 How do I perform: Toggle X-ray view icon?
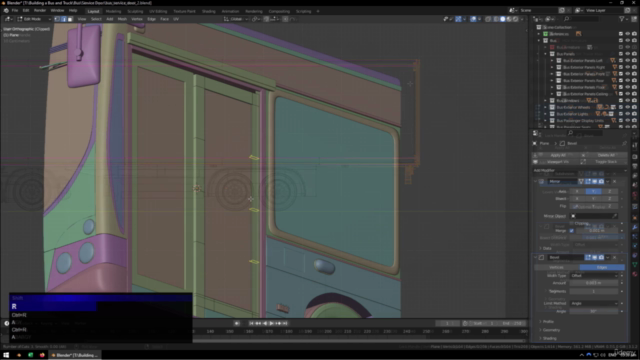click(488, 19)
